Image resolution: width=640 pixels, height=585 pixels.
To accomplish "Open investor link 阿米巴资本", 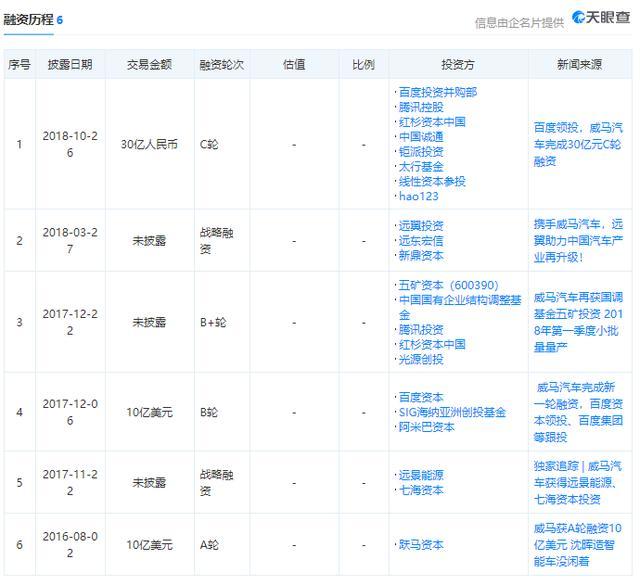I will click(427, 427).
